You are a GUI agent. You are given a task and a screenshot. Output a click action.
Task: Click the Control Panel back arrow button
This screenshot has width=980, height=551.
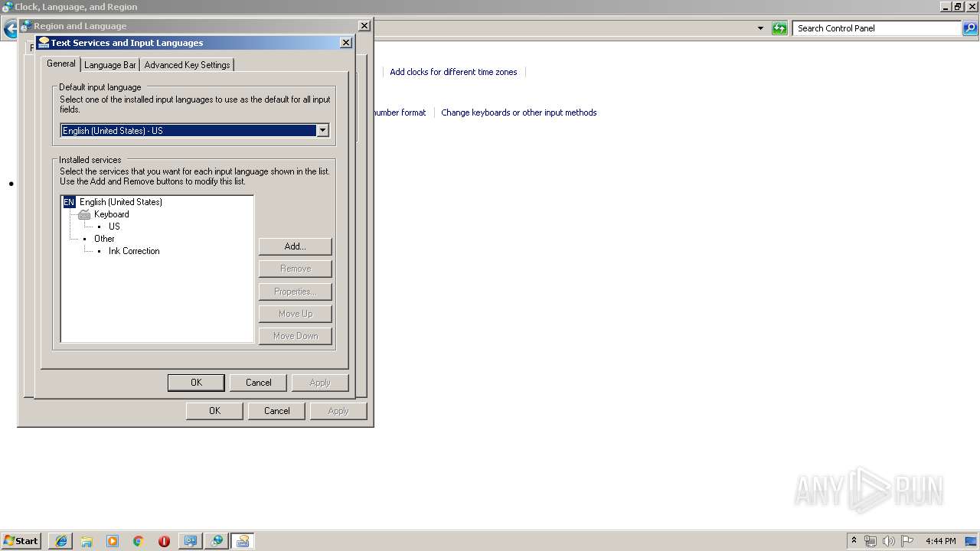(x=10, y=30)
